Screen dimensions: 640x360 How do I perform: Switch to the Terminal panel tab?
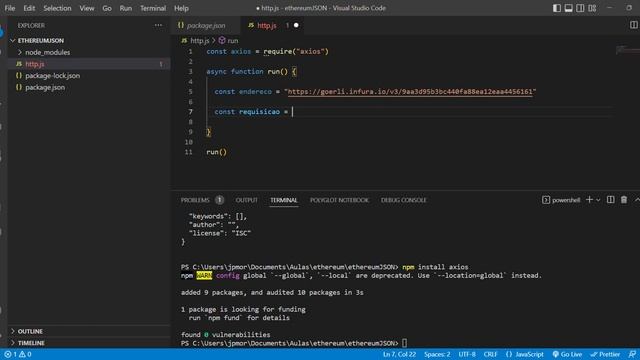point(284,200)
